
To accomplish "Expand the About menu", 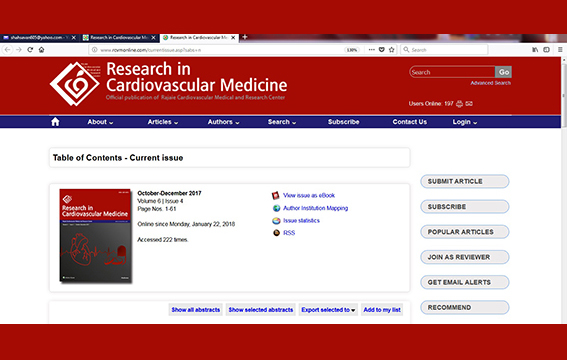I will (x=100, y=122).
